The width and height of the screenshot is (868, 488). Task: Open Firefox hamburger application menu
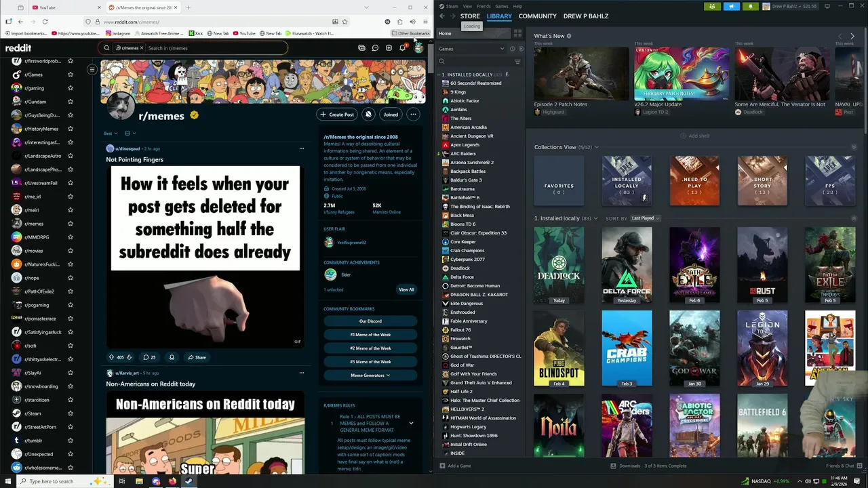coord(425,22)
